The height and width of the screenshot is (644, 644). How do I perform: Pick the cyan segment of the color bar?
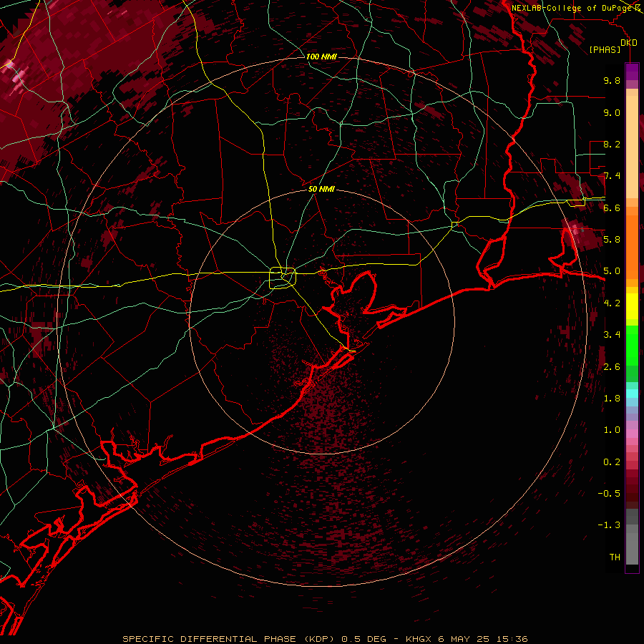pos(632,394)
